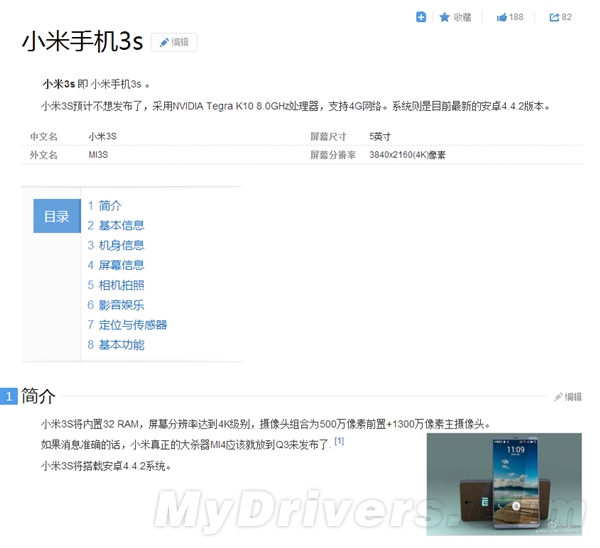This screenshot has height=548, width=600.
Task: Click the section number badge 1
Action: coord(9,396)
